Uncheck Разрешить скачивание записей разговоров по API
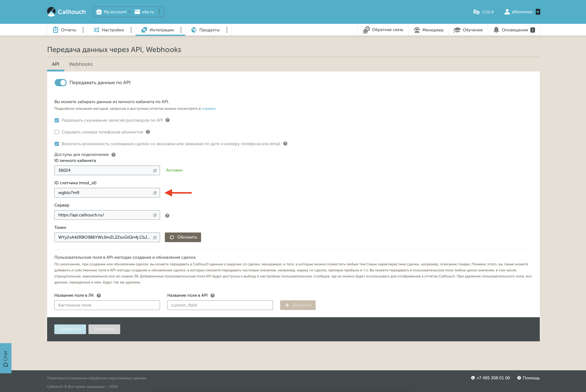The width and height of the screenshot is (586, 392). (57, 120)
